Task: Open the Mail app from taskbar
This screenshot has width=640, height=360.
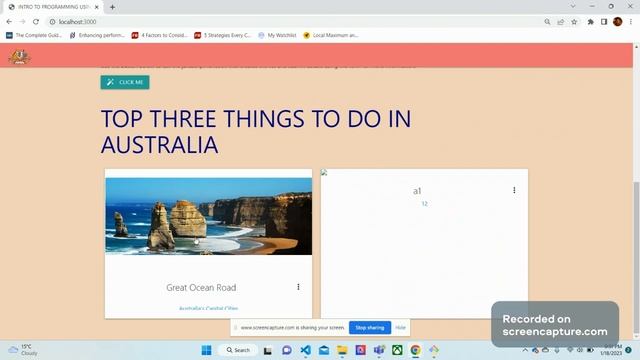Action: pos(324,350)
